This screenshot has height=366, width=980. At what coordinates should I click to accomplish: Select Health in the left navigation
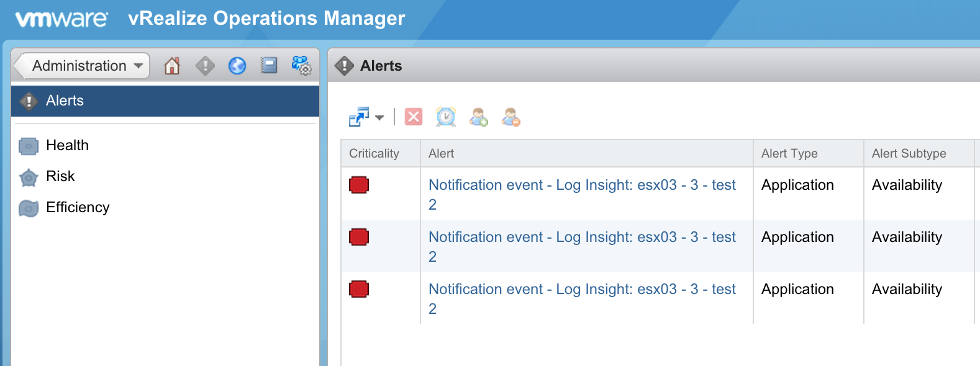pyautogui.click(x=67, y=145)
